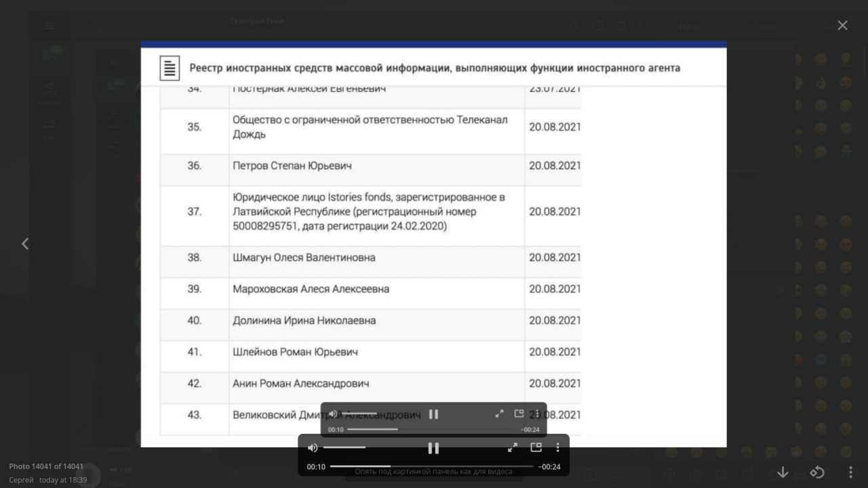Click the date in the Долинина Ирина row
Viewport: 868px width, 488px height.
click(555, 321)
